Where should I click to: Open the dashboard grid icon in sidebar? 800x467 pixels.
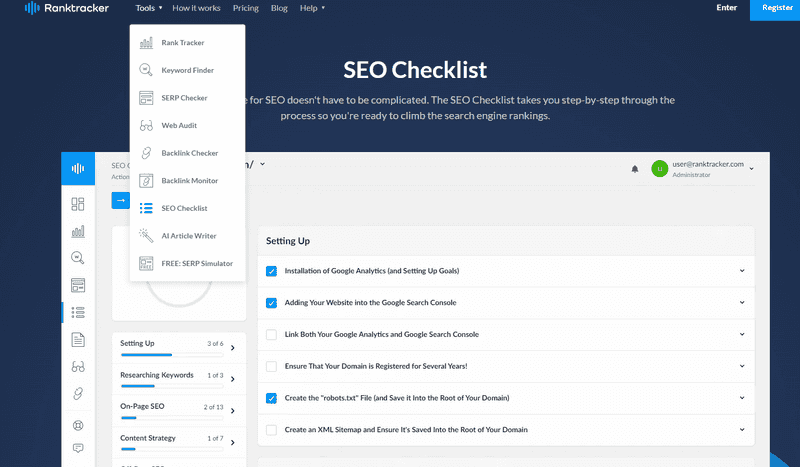(x=78, y=204)
